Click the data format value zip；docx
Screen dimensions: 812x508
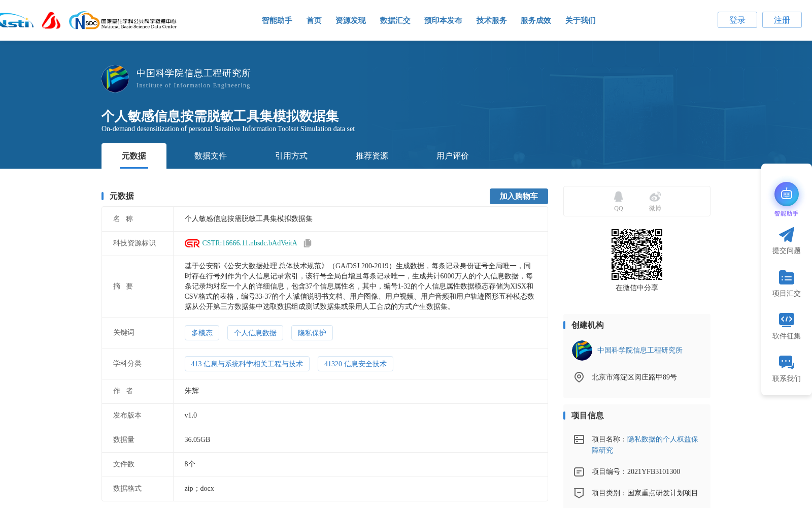[x=199, y=489]
